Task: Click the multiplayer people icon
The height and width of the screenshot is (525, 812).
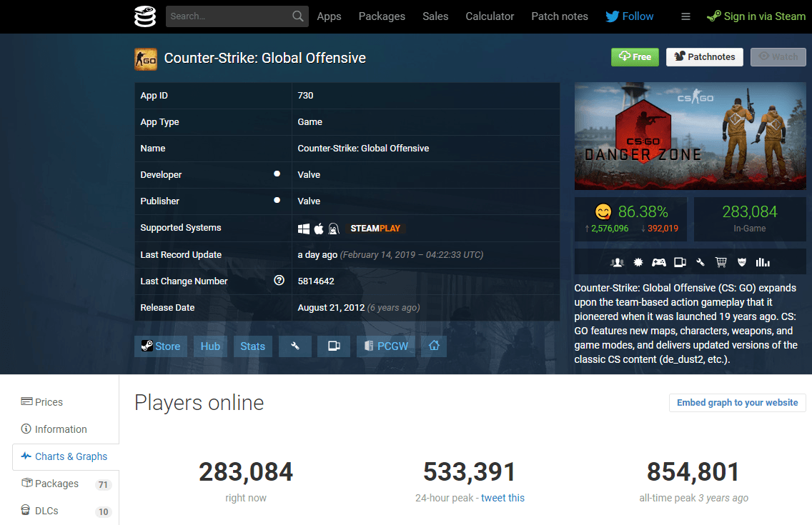Action: pyautogui.click(x=617, y=262)
